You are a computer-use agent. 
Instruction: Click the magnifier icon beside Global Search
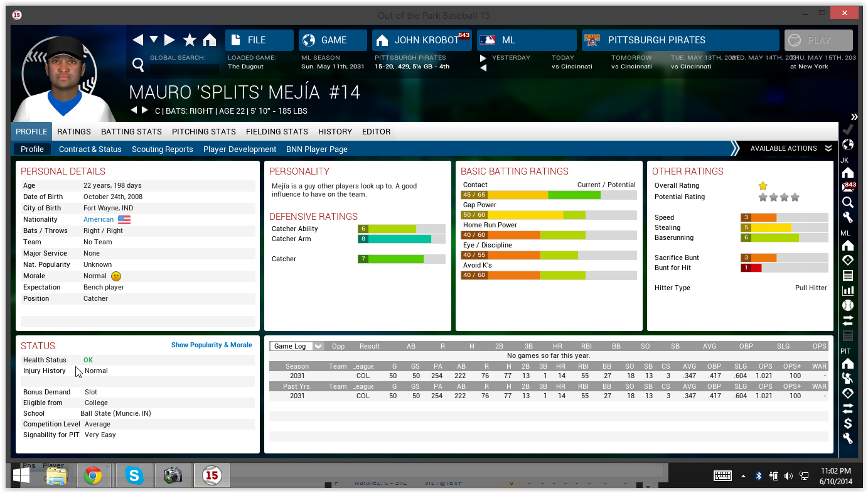pos(138,63)
